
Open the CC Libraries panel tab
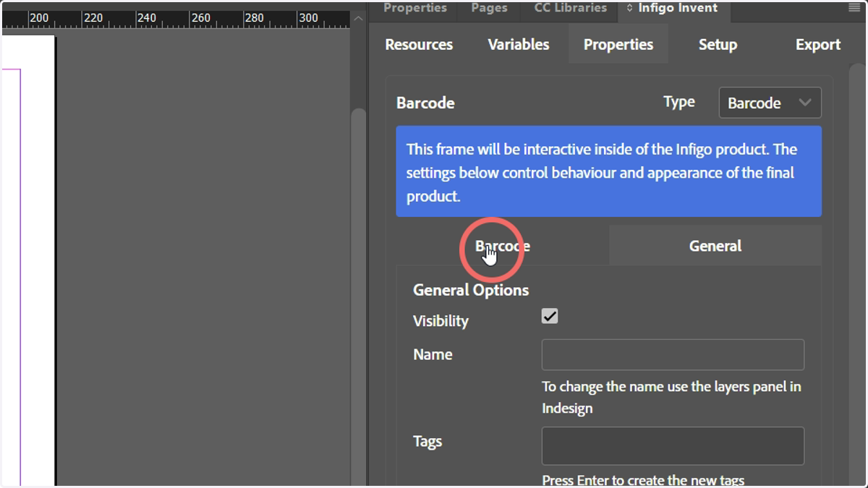click(x=571, y=8)
